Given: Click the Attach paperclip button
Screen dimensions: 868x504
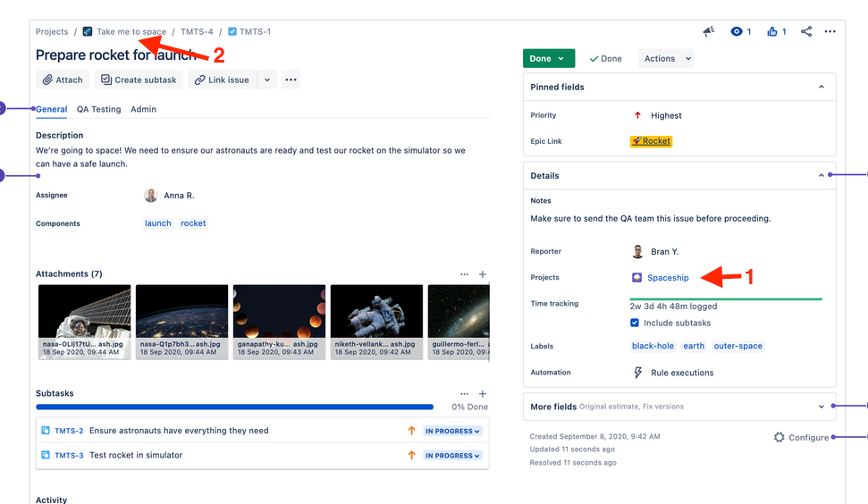Looking at the screenshot, I should tap(63, 80).
